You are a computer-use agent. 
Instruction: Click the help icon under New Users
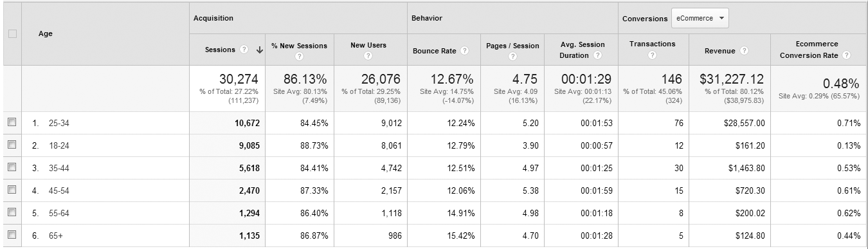tap(368, 56)
